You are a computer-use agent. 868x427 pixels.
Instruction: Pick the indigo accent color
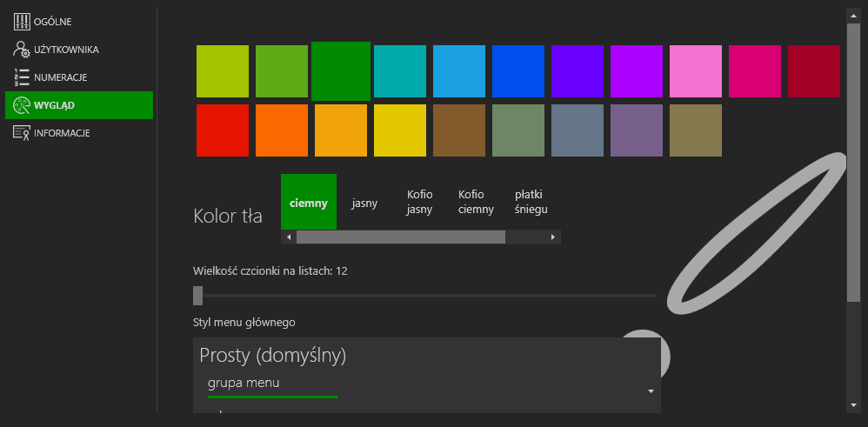point(578,71)
